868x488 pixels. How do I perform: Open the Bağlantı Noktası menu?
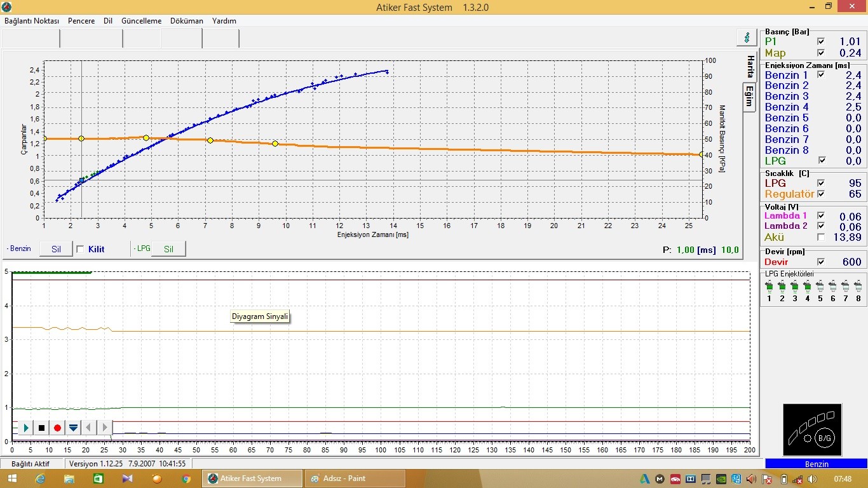32,21
